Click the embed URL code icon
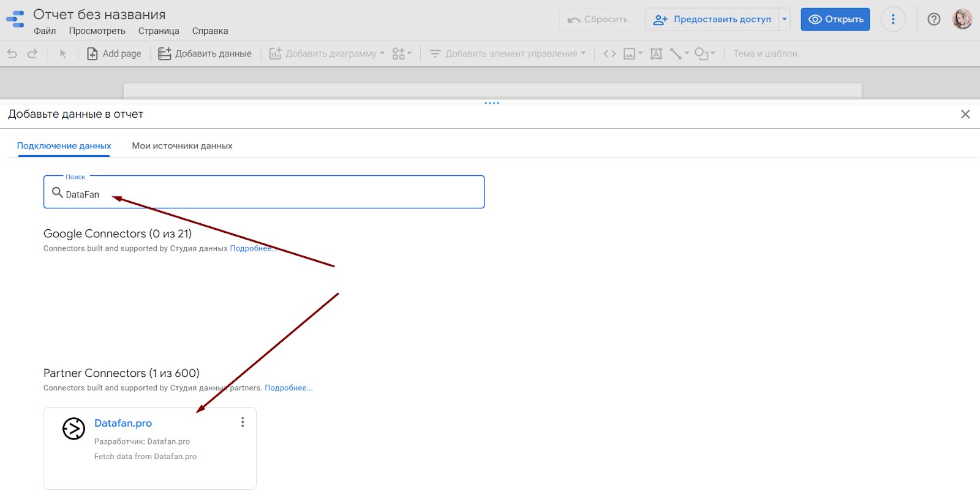The image size is (980, 502). [x=609, y=54]
